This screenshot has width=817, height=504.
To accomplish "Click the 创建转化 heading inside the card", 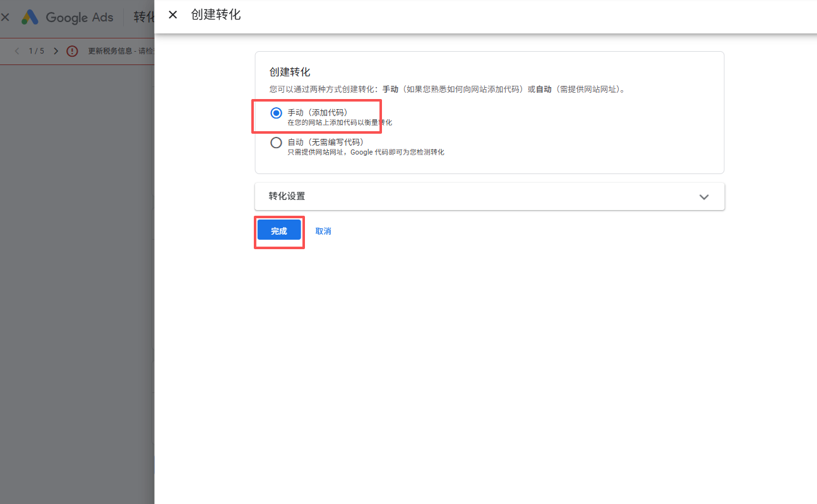I will coord(290,72).
